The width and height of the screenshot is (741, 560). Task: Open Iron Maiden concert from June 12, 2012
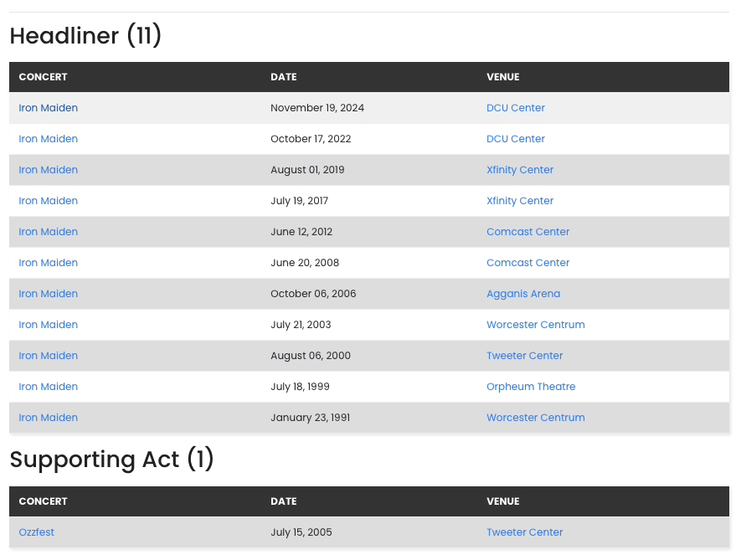click(49, 232)
